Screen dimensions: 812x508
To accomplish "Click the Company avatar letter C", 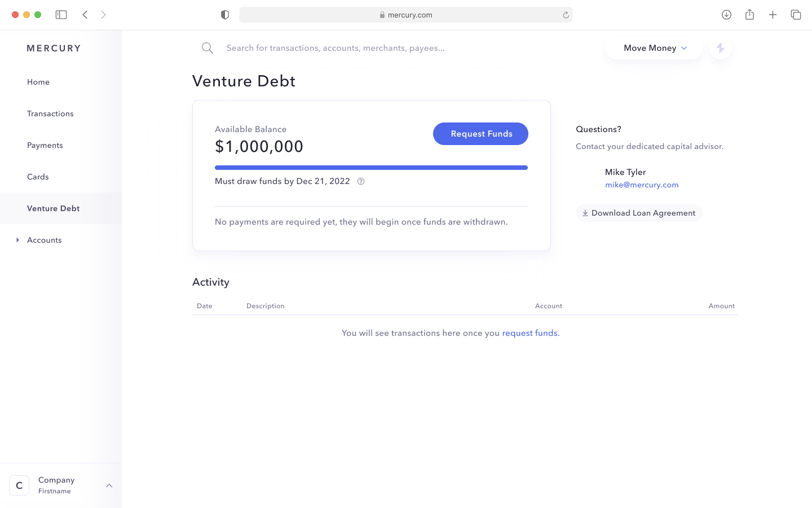I will [x=19, y=485].
